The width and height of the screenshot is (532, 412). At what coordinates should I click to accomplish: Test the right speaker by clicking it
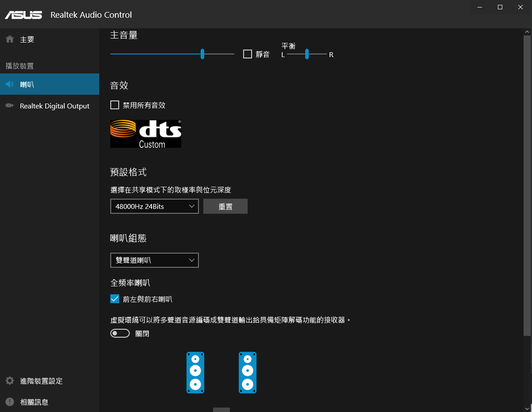pos(247,372)
